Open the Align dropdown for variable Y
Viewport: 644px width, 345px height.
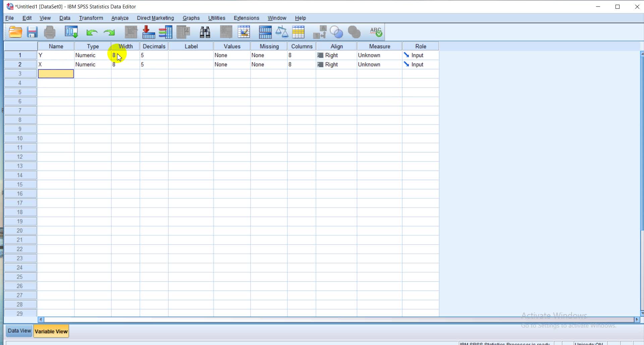click(x=336, y=55)
